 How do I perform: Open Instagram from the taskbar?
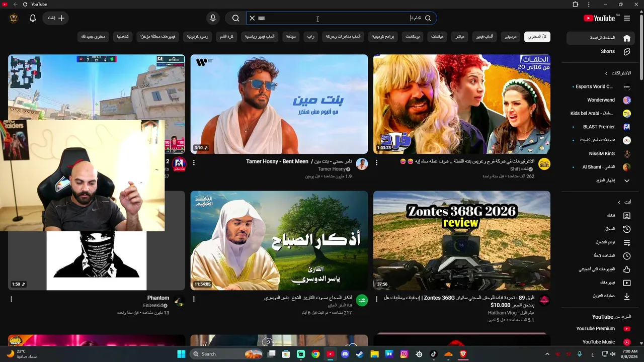click(404, 354)
